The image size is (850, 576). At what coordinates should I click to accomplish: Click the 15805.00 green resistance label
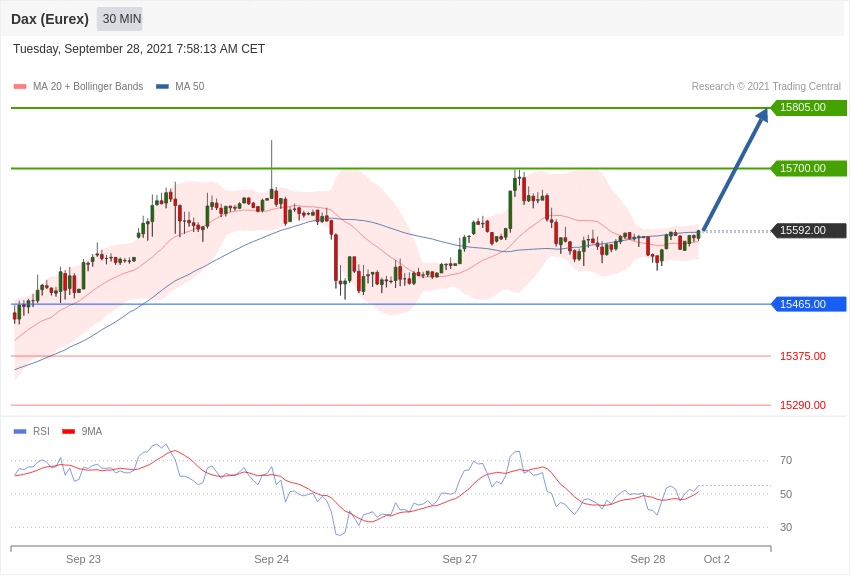(x=808, y=107)
